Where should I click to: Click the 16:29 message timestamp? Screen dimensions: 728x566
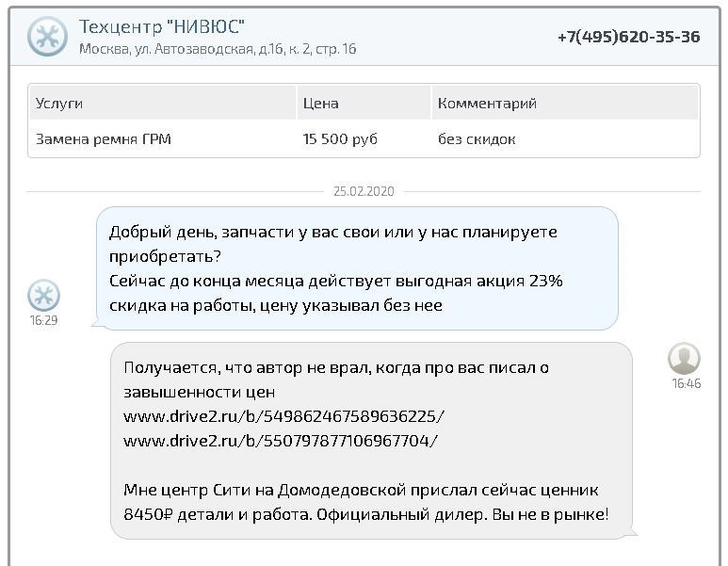tap(43, 320)
